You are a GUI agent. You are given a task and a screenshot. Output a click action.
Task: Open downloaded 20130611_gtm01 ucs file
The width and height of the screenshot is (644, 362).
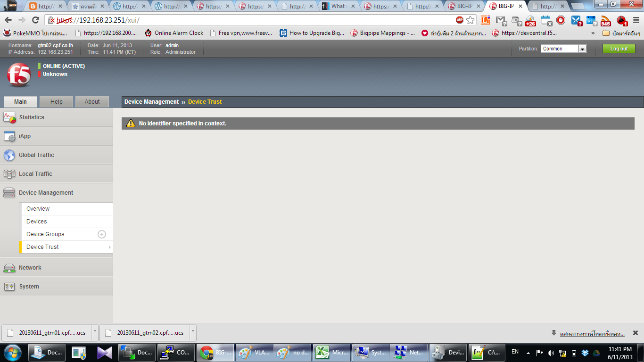coord(47,332)
